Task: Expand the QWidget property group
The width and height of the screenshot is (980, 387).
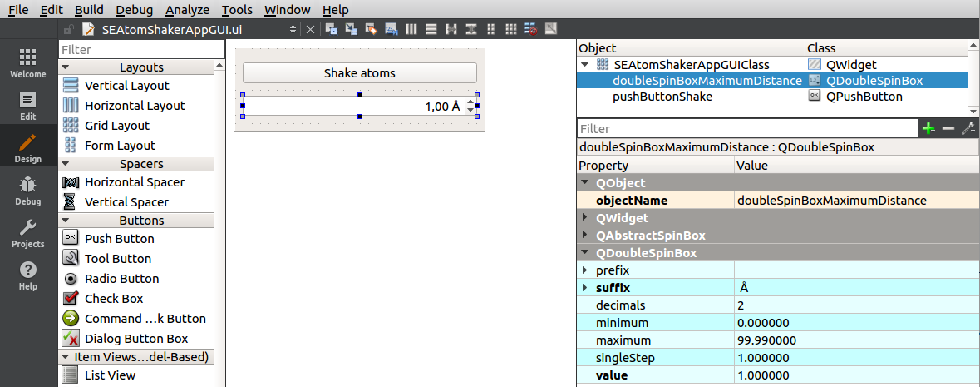Action: pyautogui.click(x=585, y=218)
